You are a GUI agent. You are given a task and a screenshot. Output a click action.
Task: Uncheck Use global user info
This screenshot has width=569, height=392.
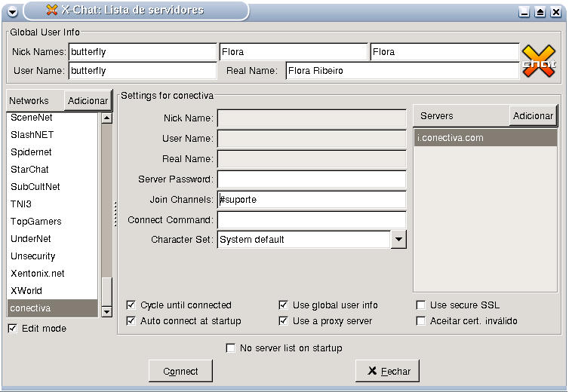(x=283, y=305)
